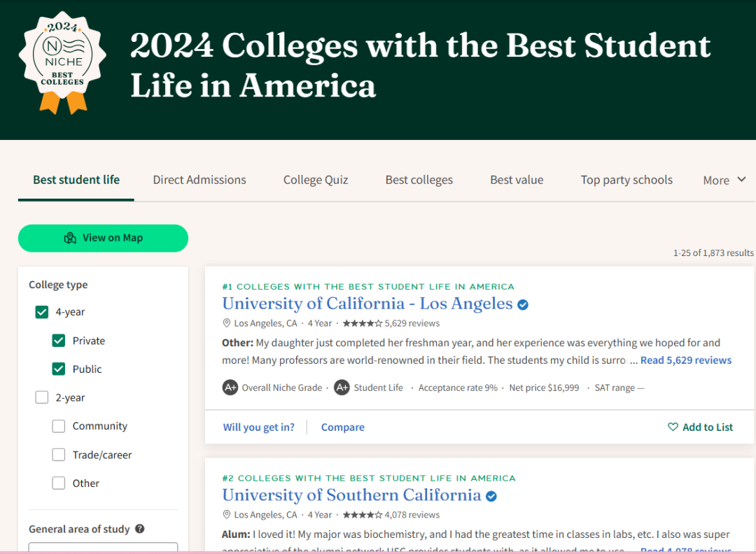This screenshot has height=554, width=756.
Task: Check the 2-year college type checkbox
Action: (x=42, y=397)
